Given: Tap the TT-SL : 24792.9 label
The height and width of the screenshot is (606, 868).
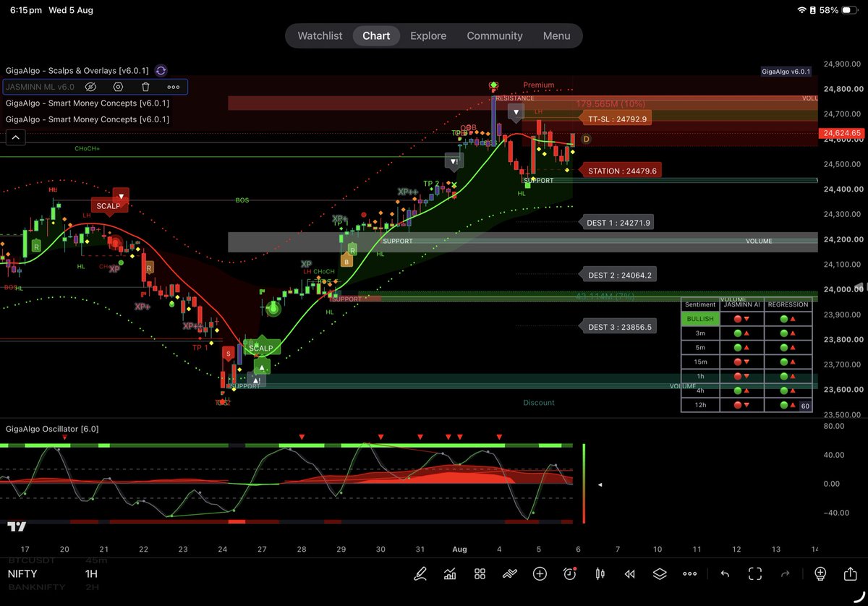Looking at the screenshot, I should coord(617,119).
